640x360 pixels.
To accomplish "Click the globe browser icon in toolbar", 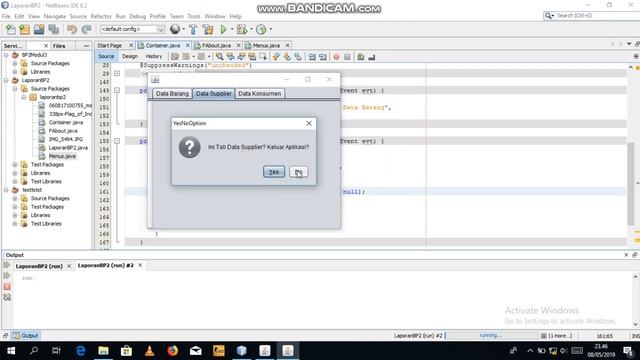I will tap(175, 29).
